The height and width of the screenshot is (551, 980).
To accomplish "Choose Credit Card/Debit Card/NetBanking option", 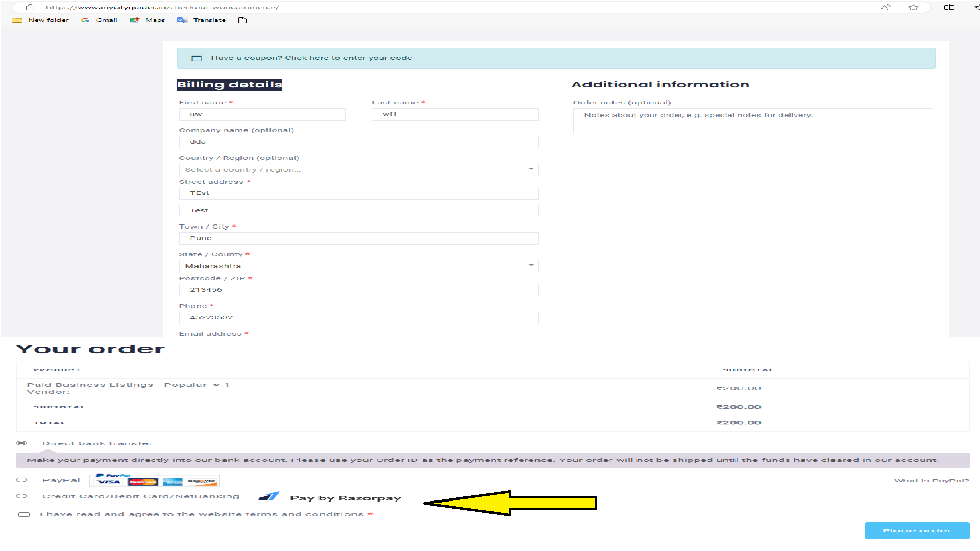I will click(x=21, y=496).
